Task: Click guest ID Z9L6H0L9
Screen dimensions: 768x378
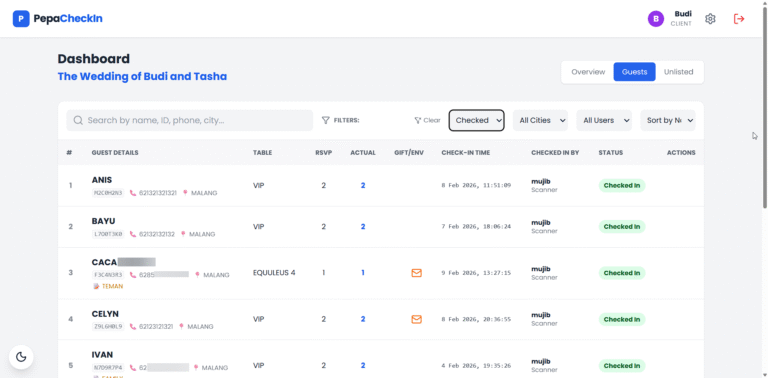Action: [x=108, y=327]
